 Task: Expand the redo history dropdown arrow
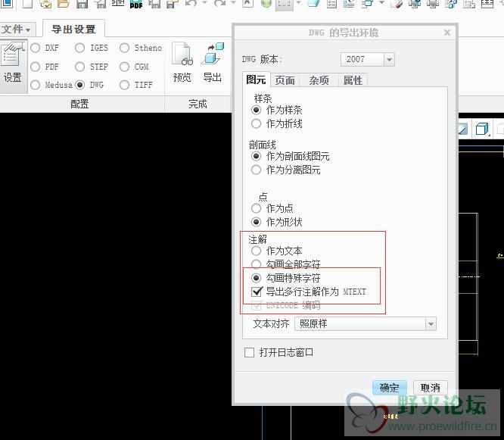[x=233, y=2]
